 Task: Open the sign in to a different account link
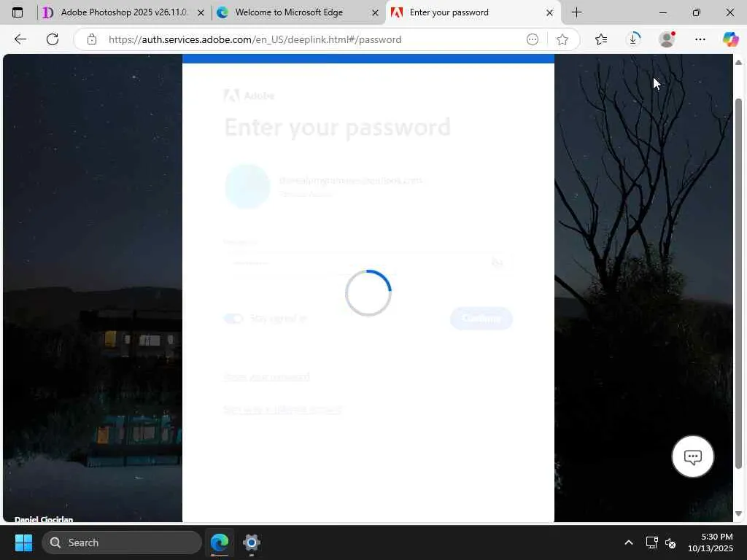tap(282, 409)
